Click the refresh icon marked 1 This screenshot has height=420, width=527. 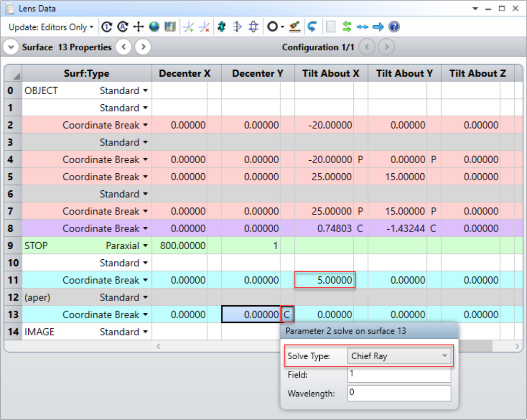pos(107,27)
